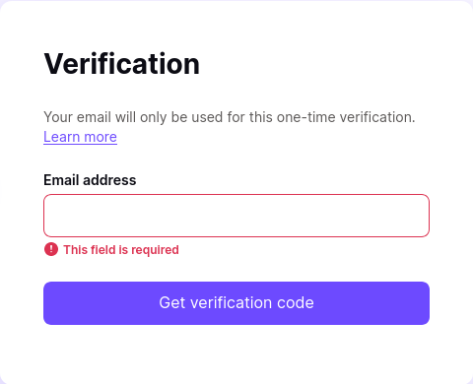Screen dimensions: 473x384
Task: Follow the purple underlined Learn more hyperlink
Action: point(80,137)
